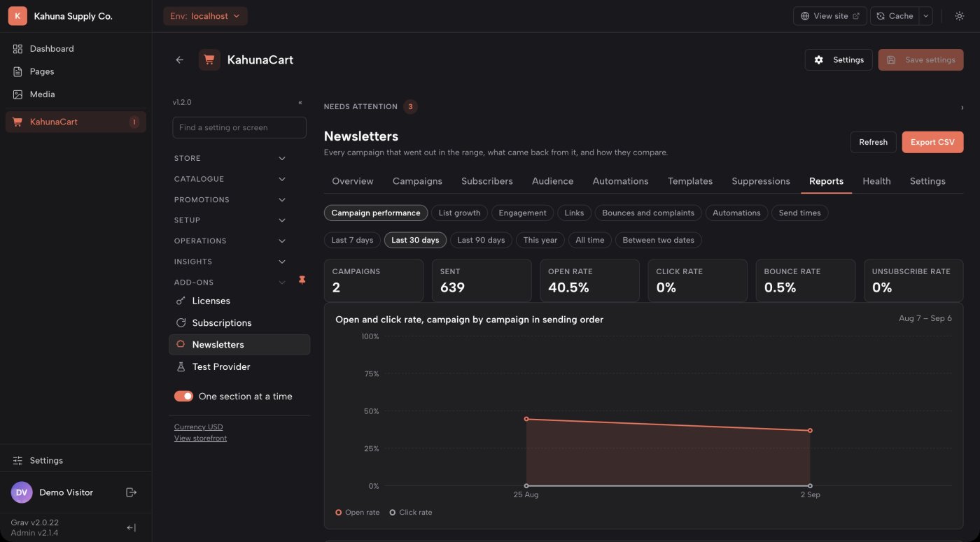Open the Env localhost dropdown
Screen dimensions: 980x542
[205, 16]
